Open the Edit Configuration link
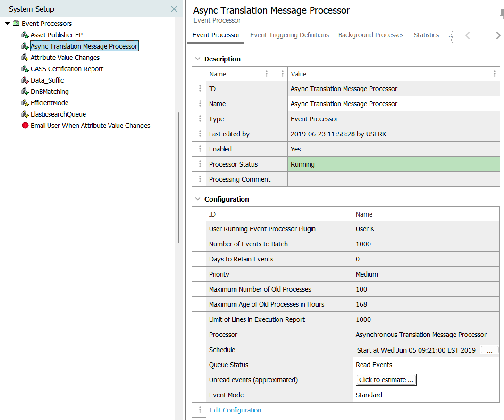This screenshot has height=420, width=504. pyautogui.click(x=235, y=410)
